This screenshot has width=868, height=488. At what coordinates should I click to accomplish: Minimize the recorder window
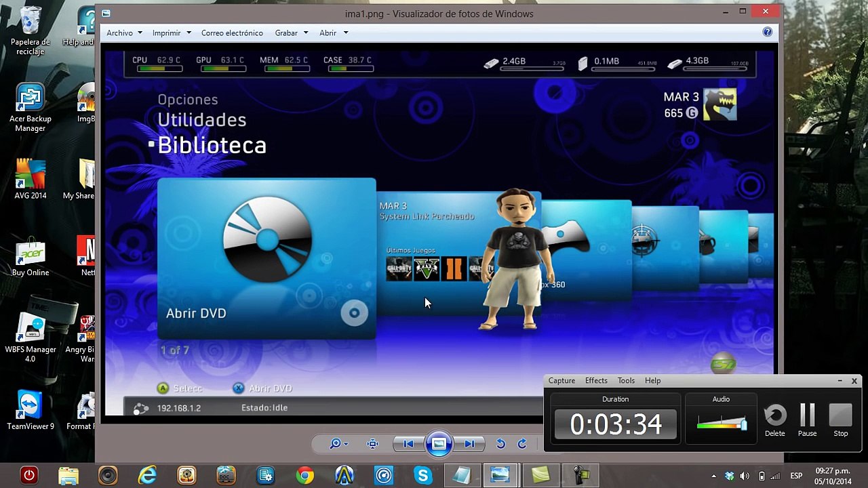[840, 381]
